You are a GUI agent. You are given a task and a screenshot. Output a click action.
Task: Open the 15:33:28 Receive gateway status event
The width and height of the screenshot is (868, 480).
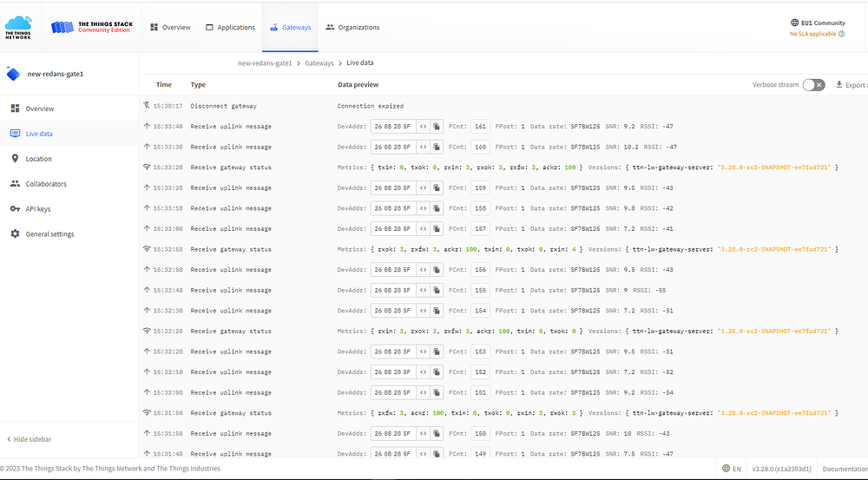coord(503,168)
